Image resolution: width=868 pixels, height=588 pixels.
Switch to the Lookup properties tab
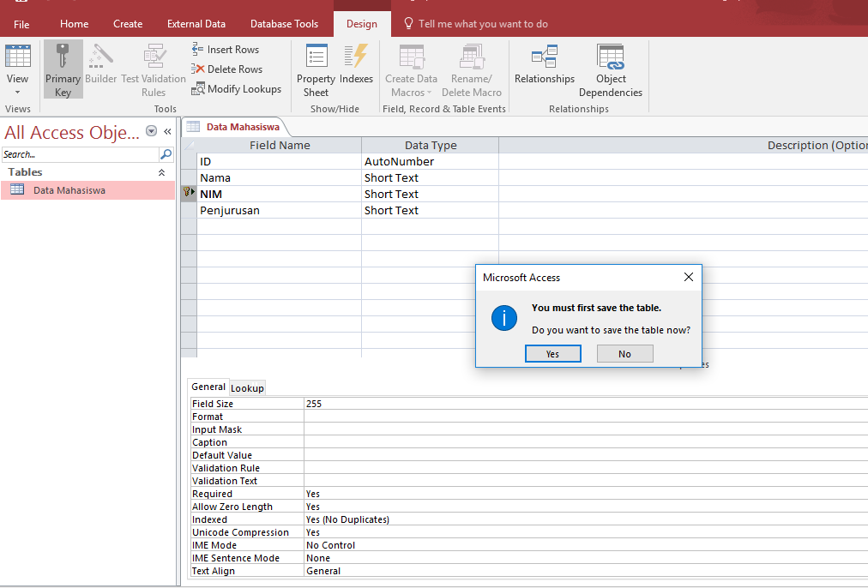[x=247, y=387]
